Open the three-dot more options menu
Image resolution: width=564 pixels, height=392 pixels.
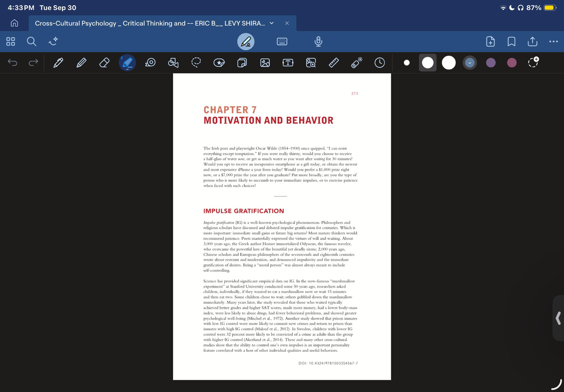554,42
